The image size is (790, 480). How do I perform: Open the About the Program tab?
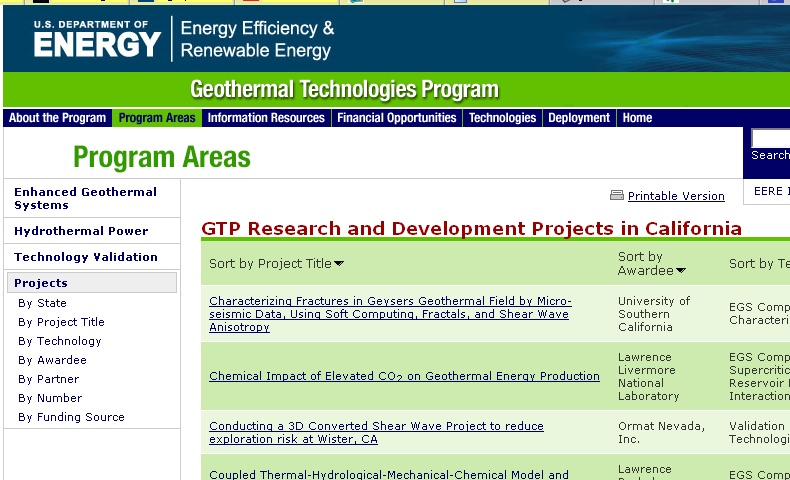57,118
